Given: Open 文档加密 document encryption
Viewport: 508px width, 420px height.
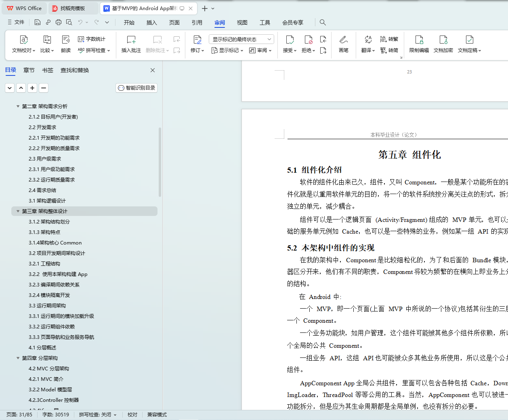Looking at the screenshot, I should pos(443,44).
